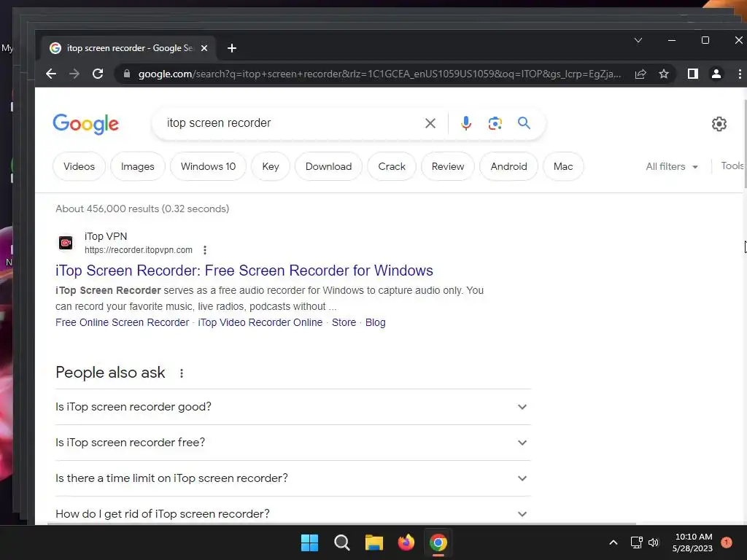Click the recorder.itopvpn.com URL text
Viewport: 747px width, 560px height.
(x=139, y=250)
